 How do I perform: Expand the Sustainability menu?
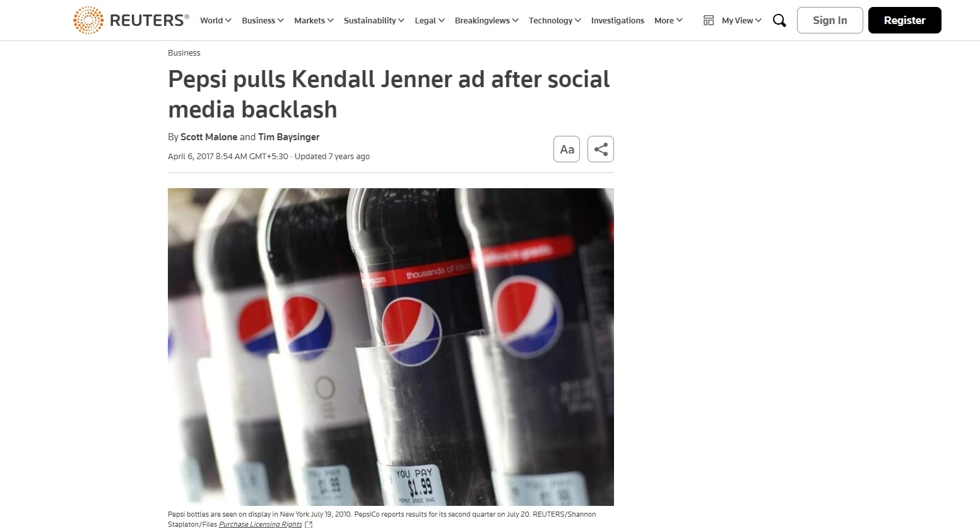[374, 20]
